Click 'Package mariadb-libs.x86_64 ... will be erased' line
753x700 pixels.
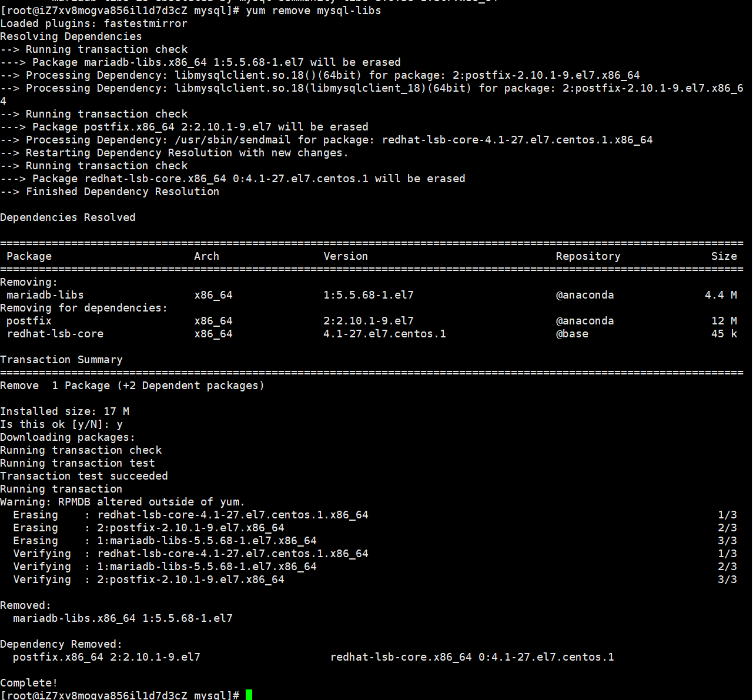click(200, 62)
